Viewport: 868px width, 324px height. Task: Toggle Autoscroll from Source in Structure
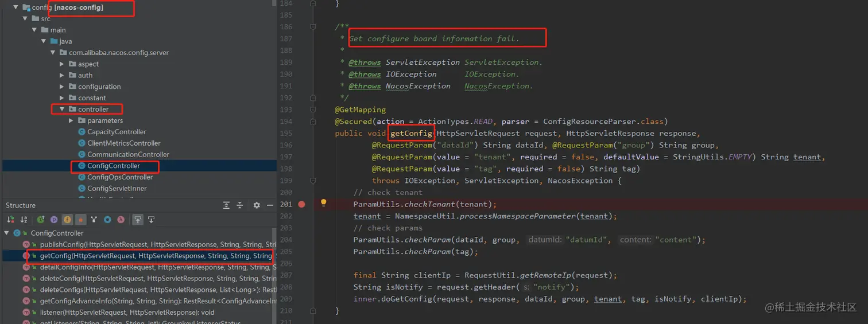[152, 220]
